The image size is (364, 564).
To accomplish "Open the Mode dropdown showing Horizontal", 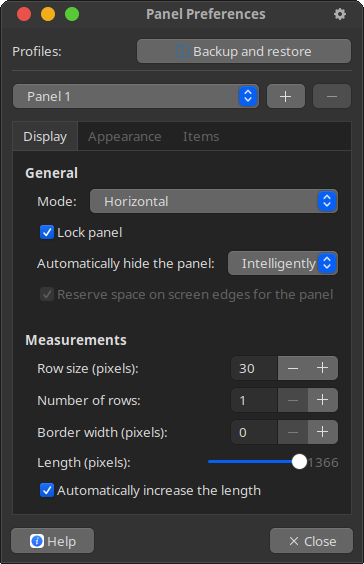I will click(x=214, y=201).
